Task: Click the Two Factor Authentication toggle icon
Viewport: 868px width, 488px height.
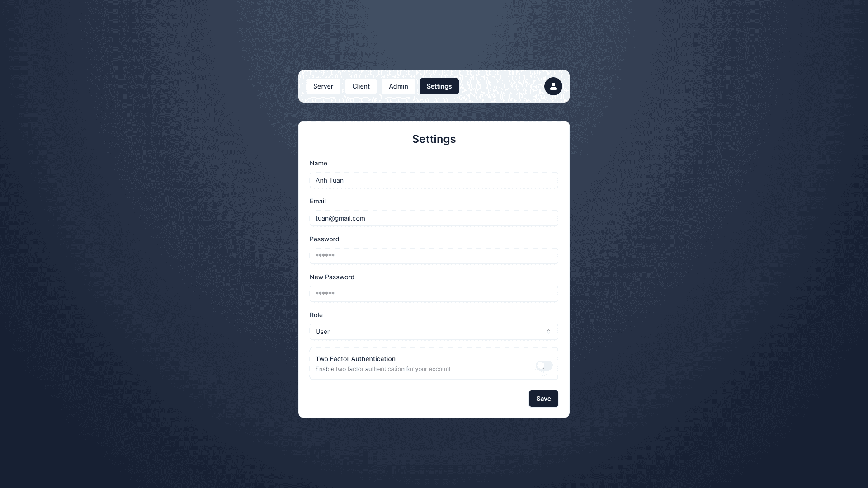Action: [x=544, y=365]
